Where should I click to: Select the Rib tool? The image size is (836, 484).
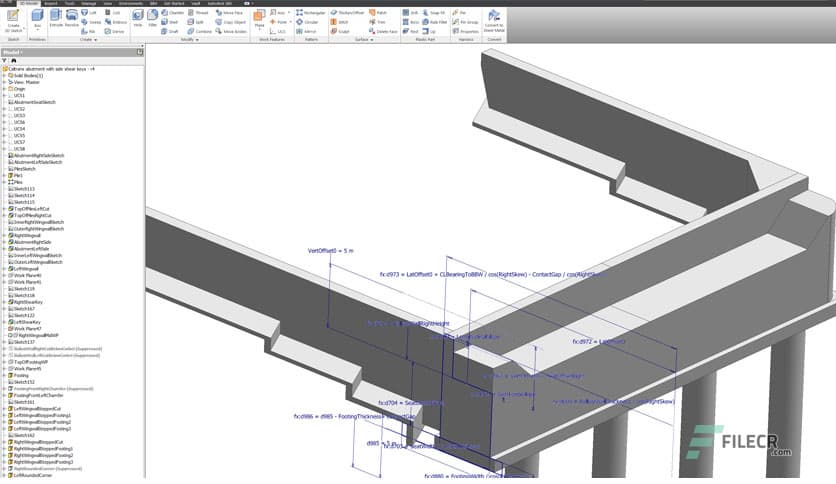tap(89, 31)
